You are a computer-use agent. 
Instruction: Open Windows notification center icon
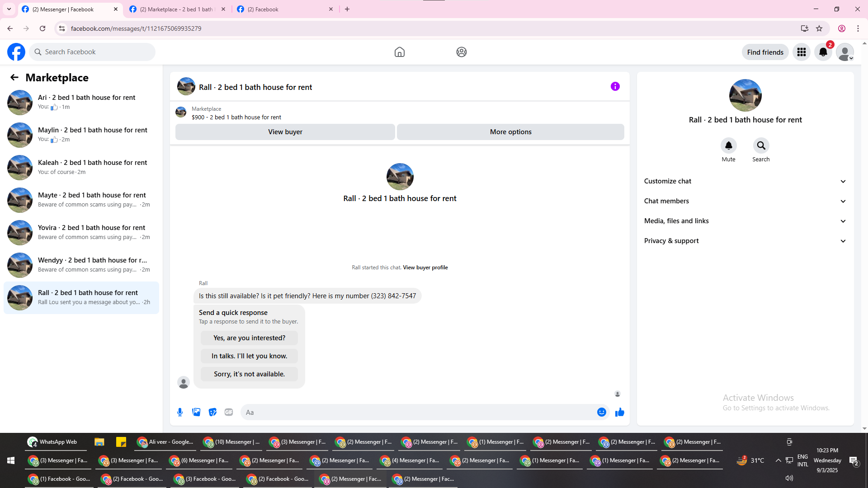pyautogui.click(x=854, y=461)
